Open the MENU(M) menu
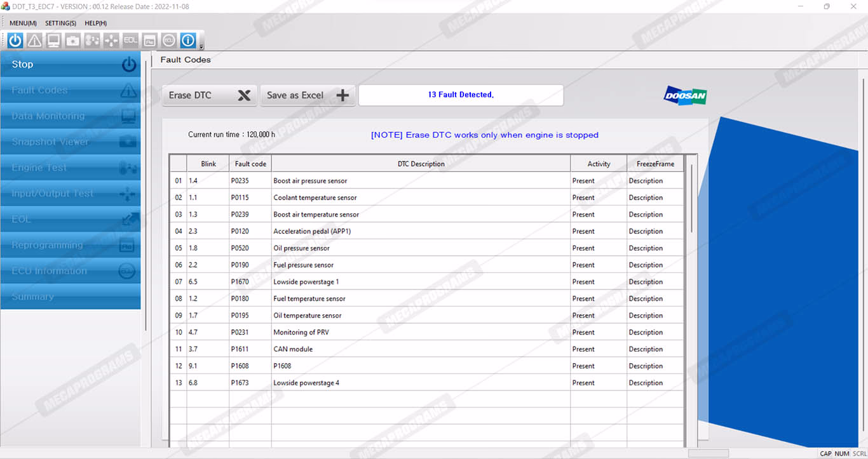Screen dimensions: 868x459 [x=23, y=23]
